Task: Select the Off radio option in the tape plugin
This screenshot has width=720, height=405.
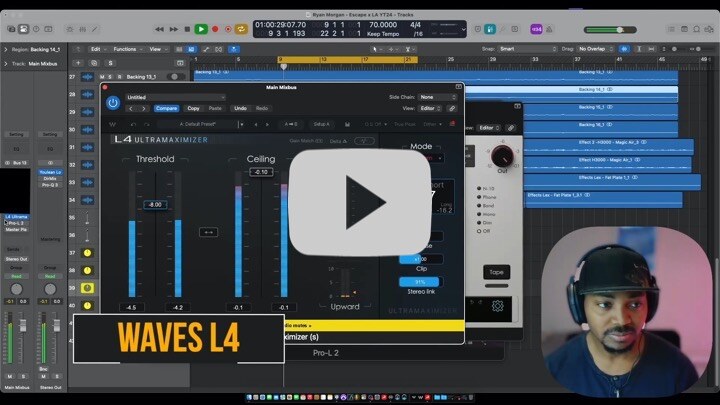Action: (x=481, y=229)
